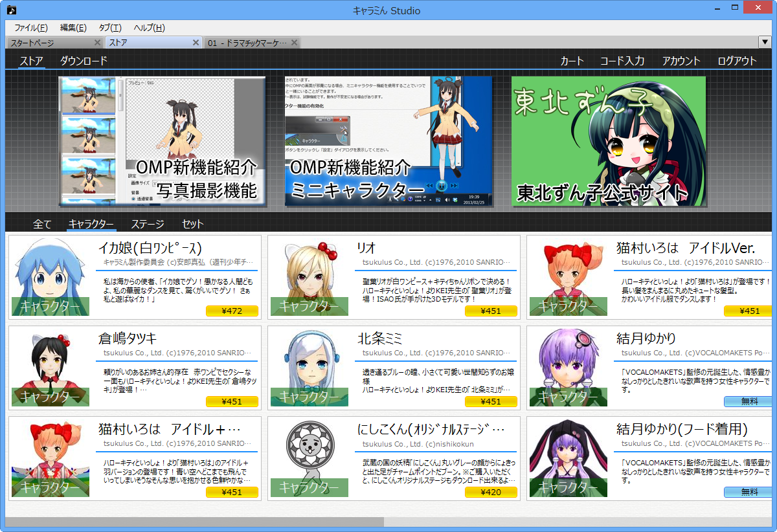Go to the ダウンロード section
This screenshot has width=777, height=532.
84,61
